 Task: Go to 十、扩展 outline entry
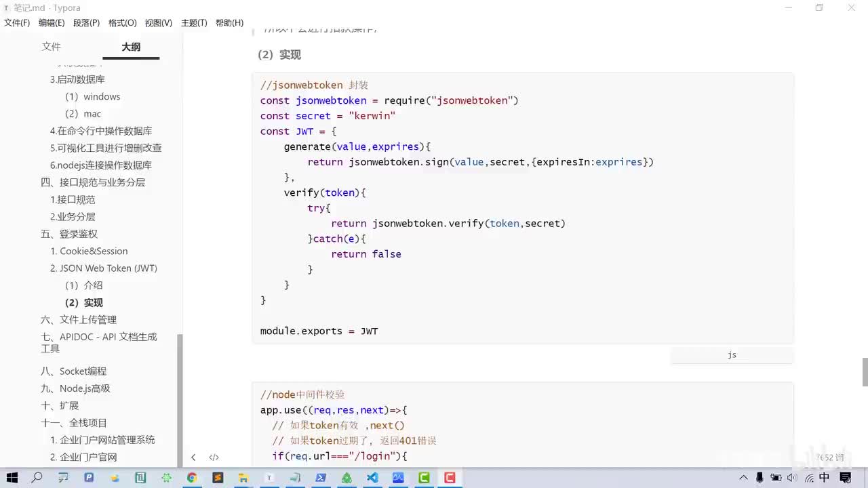(60, 406)
